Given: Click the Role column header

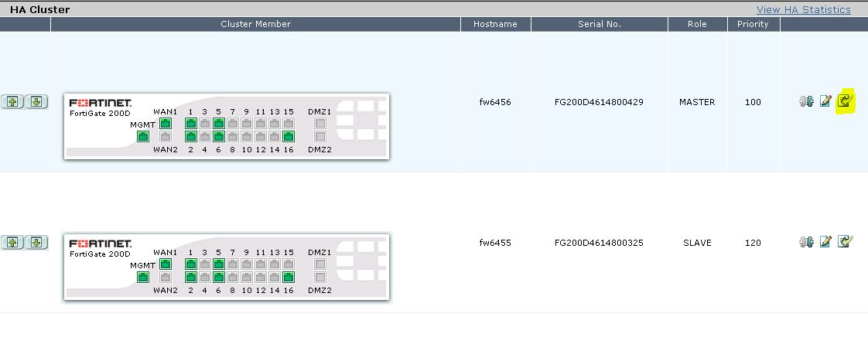Looking at the screenshot, I should point(698,24).
